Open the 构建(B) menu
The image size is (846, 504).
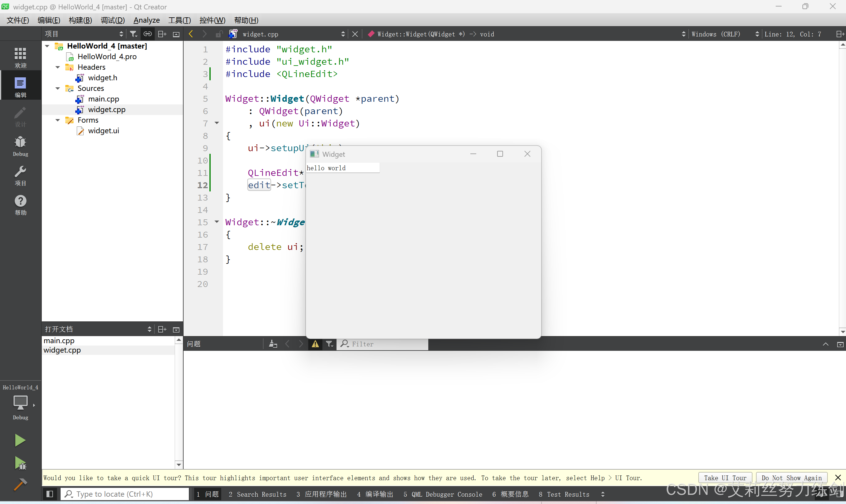pyautogui.click(x=80, y=20)
